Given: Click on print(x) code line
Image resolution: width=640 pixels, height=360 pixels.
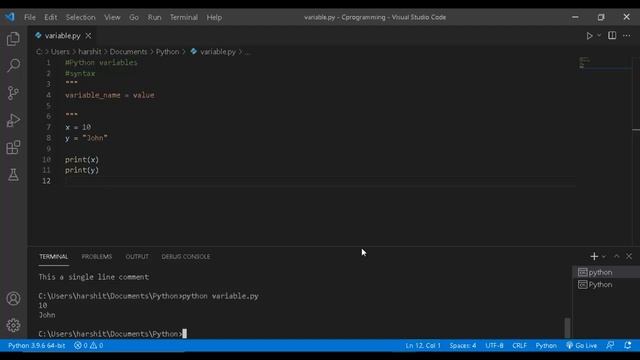Looking at the screenshot, I should point(82,160).
